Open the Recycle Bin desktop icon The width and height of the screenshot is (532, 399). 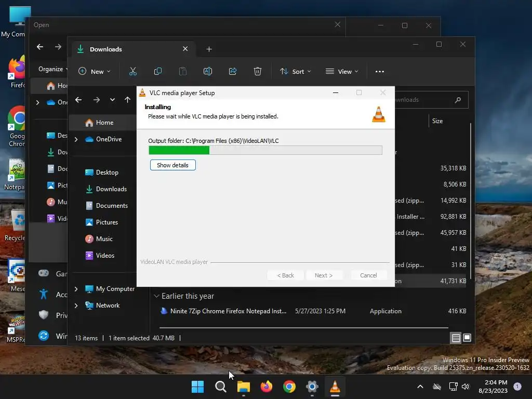[15, 225]
